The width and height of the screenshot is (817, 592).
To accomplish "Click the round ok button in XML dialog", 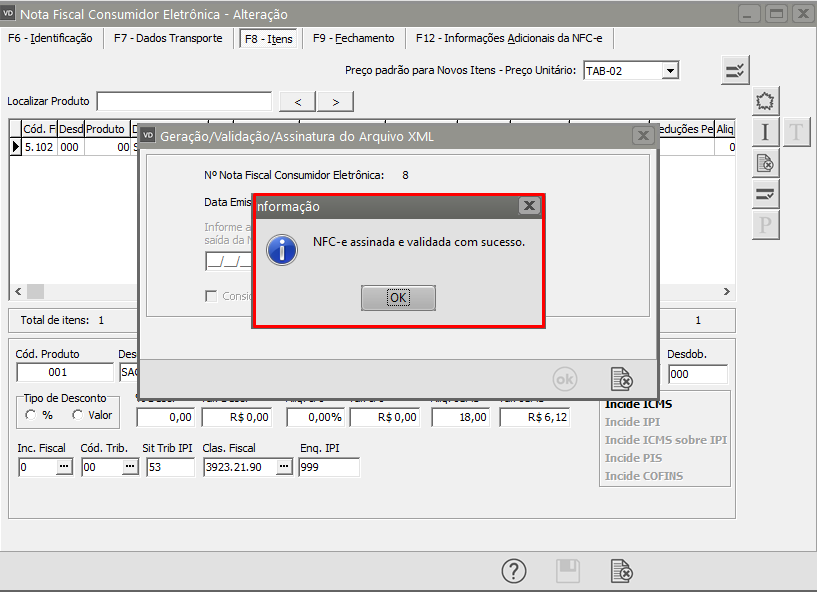I will 565,379.
